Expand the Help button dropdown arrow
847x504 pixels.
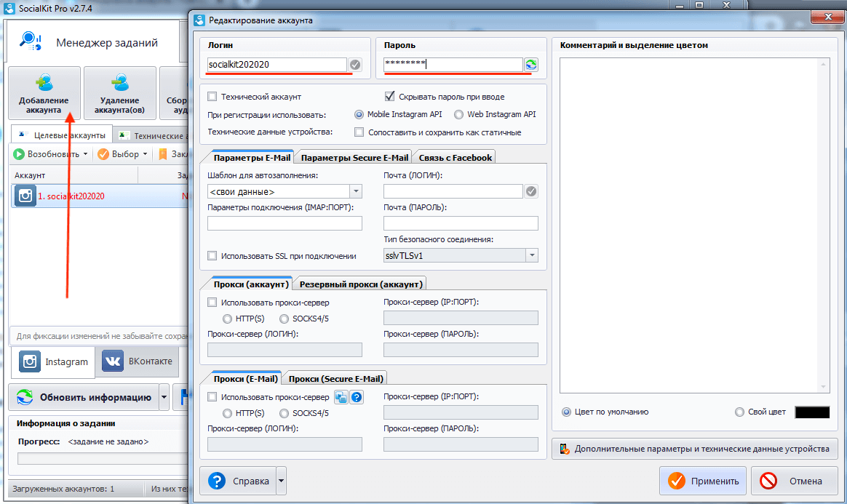(281, 481)
